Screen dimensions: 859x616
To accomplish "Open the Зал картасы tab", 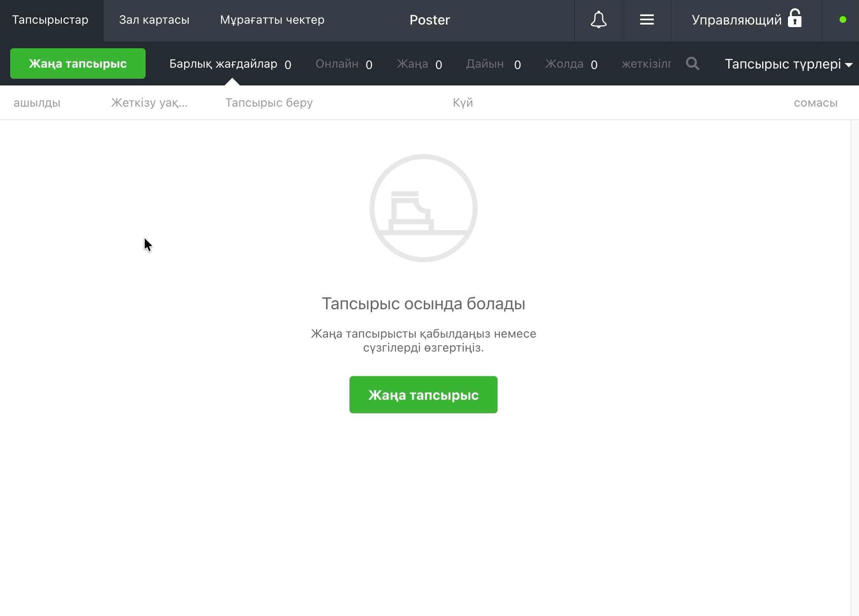I will pyautogui.click(x=154, y=20).
